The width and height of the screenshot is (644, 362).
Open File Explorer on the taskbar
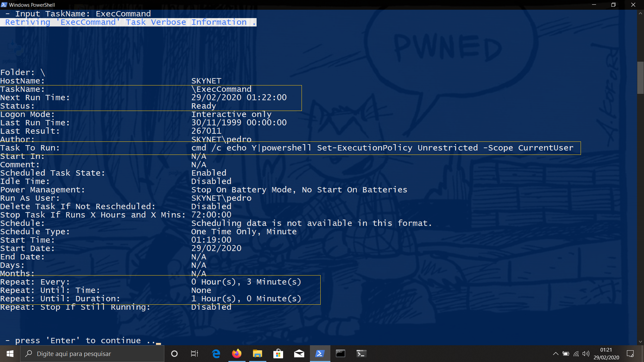(x=257, y=353)
